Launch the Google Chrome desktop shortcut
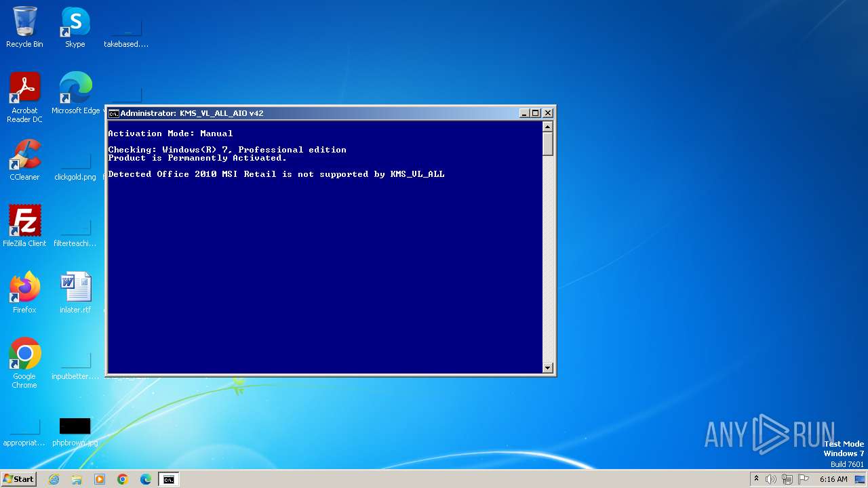This screenshot has height=488, width=868. (x=24, y=363)
